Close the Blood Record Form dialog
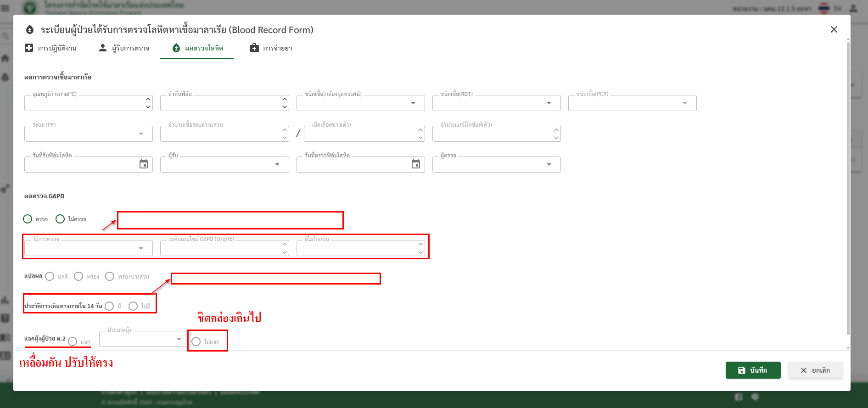Screen dimensions: 868x408 [834, 29]
